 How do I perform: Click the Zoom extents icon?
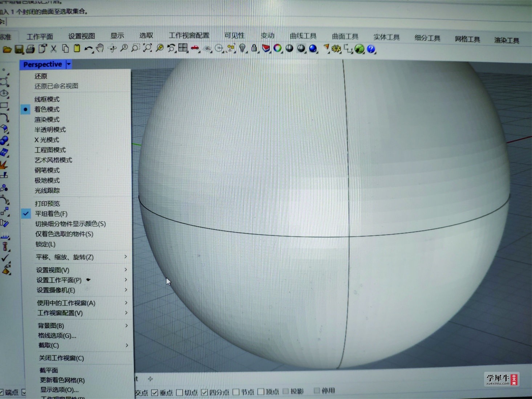(147, 48)
